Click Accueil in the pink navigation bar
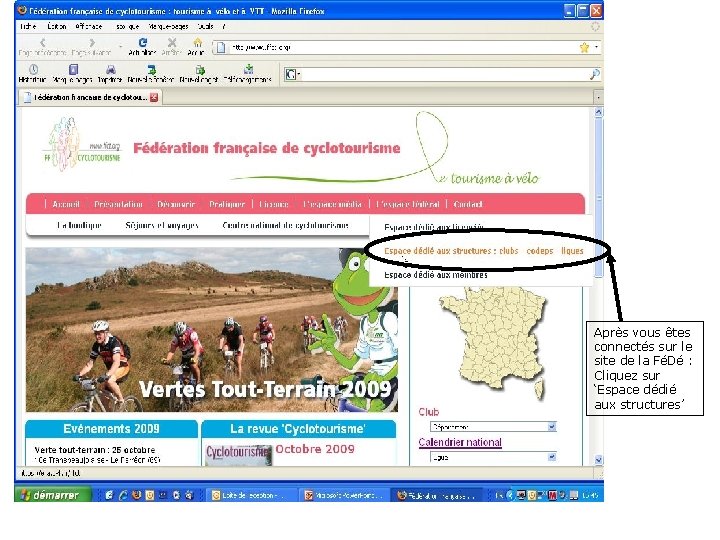This screenshot has width=720, height=540. 66,204
